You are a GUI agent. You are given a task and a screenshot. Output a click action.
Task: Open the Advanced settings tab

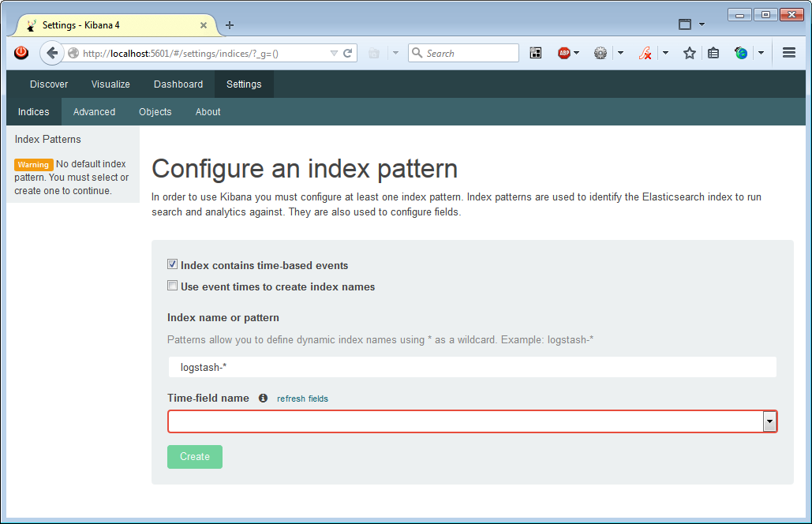[x=94, y=112]
